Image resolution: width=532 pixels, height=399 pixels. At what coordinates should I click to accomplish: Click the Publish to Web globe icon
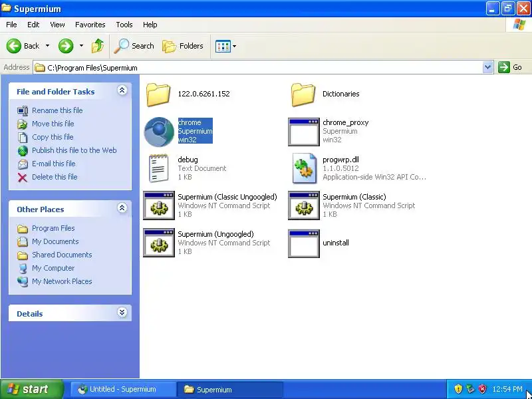23,151
